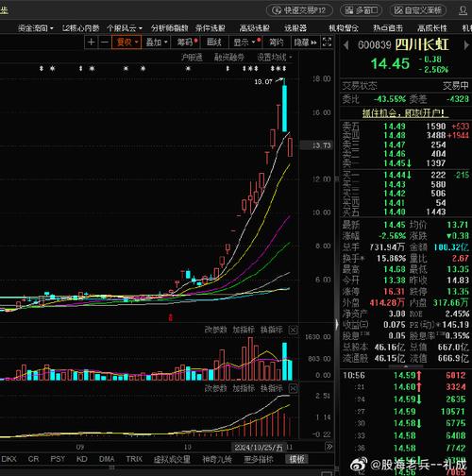The image size is (472, 476).
Task: Open the 复权 adjustment dropdown
Action: coord(126,42)
